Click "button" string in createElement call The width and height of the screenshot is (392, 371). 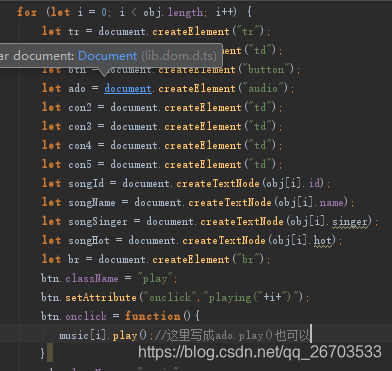pos(266,69)
